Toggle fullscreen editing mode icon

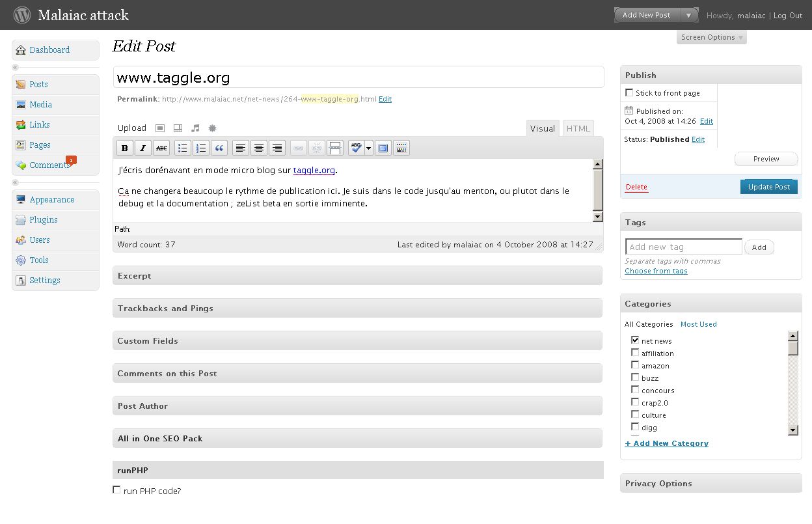tap(383, 148)
